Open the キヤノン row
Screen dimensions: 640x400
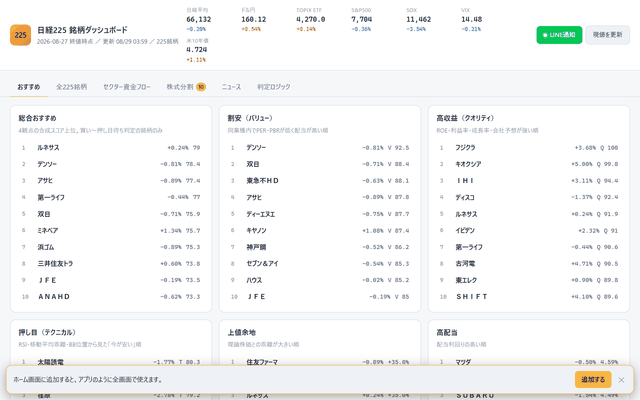click(320, 231)
